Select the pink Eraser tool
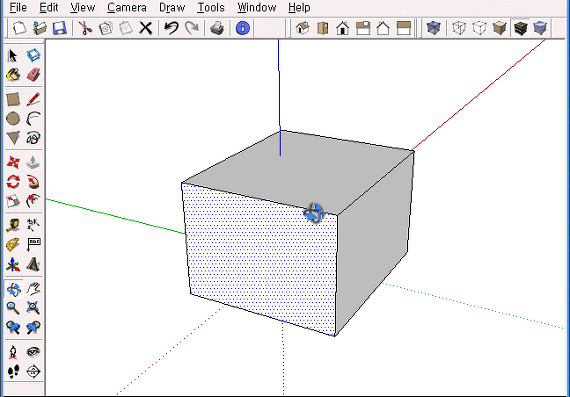This screenshot has width=570, height=397. point(33,75)
